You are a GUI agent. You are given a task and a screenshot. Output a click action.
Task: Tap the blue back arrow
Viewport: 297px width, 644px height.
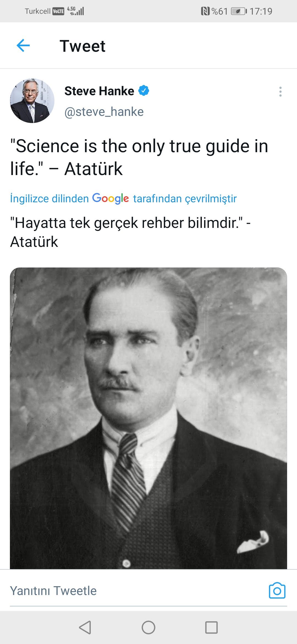click(23, 45)
